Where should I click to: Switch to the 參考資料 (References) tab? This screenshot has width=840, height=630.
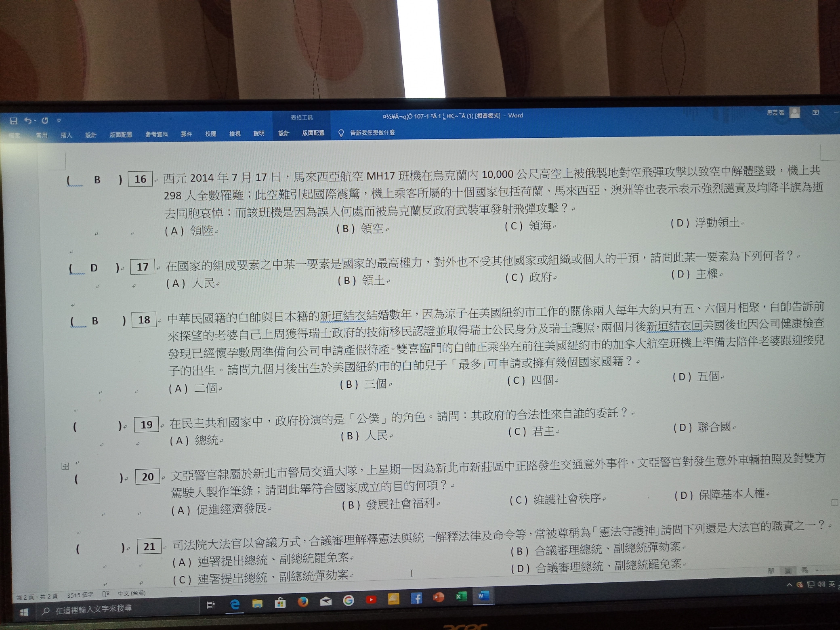(x=157, y=134)
